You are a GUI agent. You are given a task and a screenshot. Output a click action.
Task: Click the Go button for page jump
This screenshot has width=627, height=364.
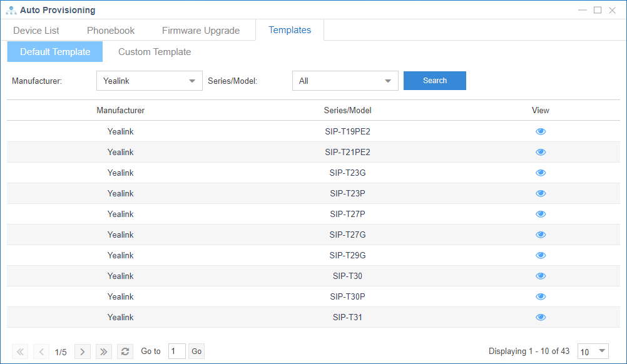point(196,351)
